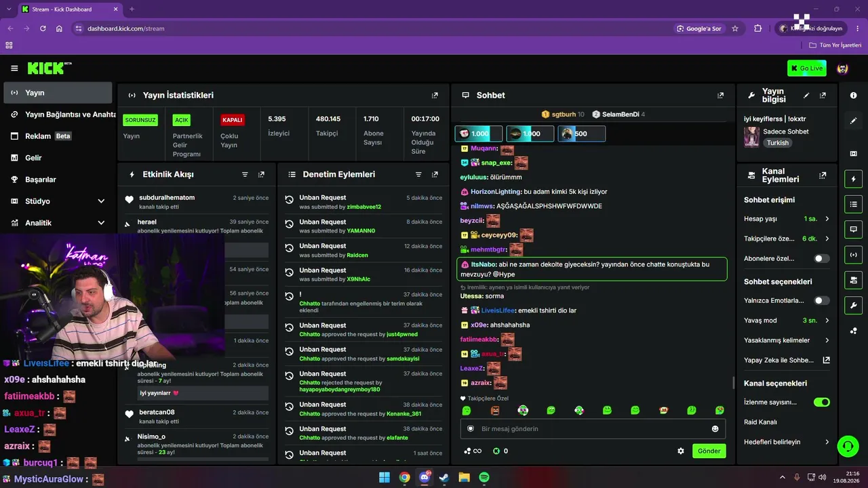Screen dimensions: 868x488
Task: Open the hamburger menu next to the Kick logo
Action: coord(14,68)
